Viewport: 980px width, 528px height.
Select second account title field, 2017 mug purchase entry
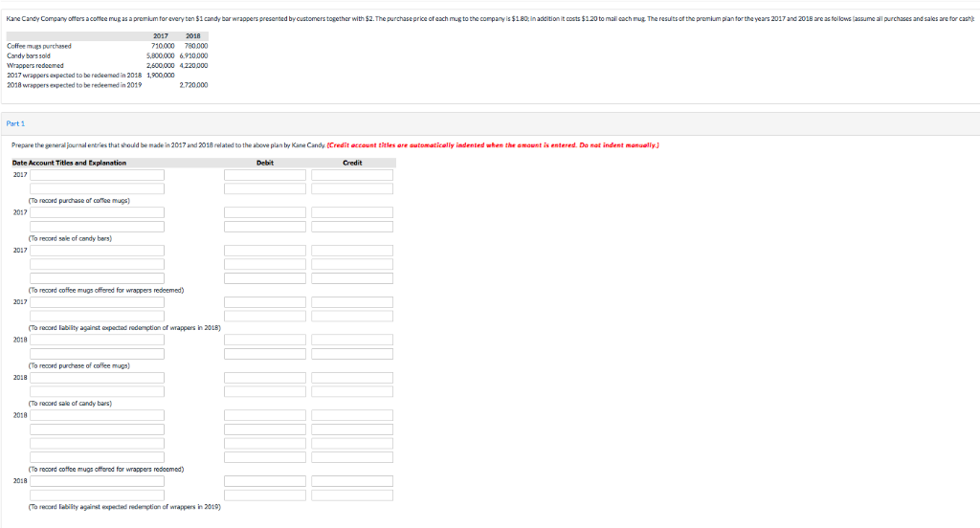98,188
